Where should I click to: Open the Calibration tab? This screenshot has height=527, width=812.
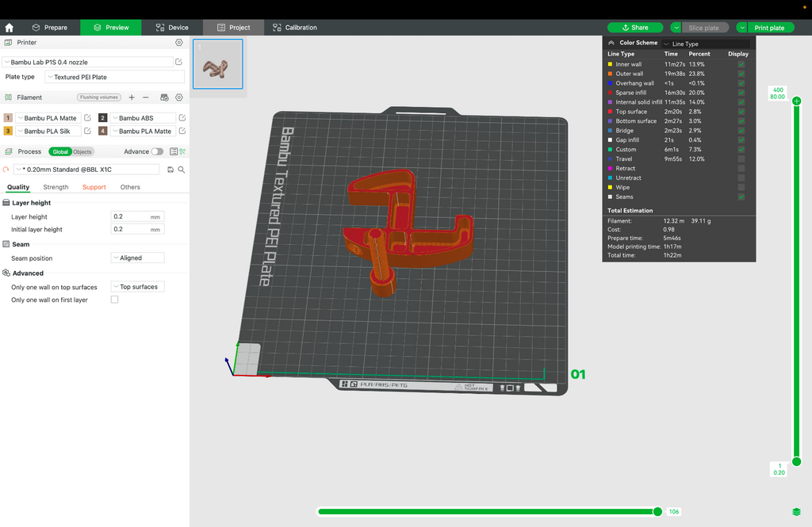point(295,28)
